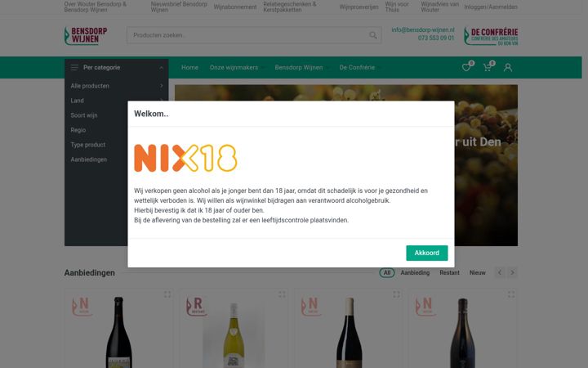
Task: Open the shopping cart icon
Action: click(x=487, y=67)
